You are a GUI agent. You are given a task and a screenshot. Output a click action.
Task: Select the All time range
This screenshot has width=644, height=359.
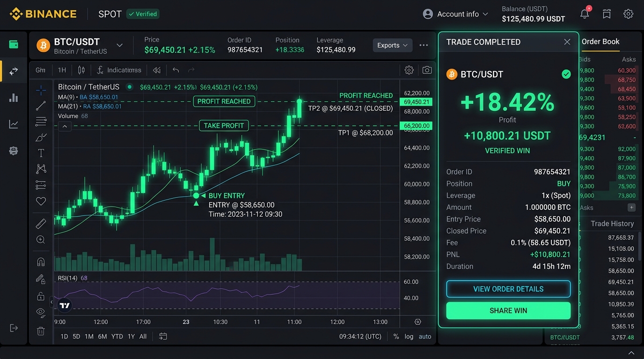(x=143, y=337)
